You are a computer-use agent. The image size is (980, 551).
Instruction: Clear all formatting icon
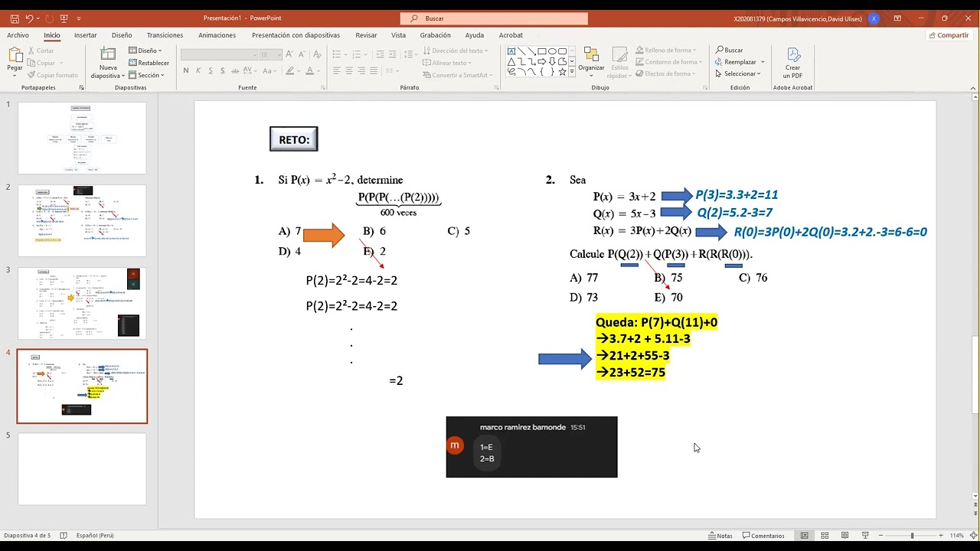[317, 54]
